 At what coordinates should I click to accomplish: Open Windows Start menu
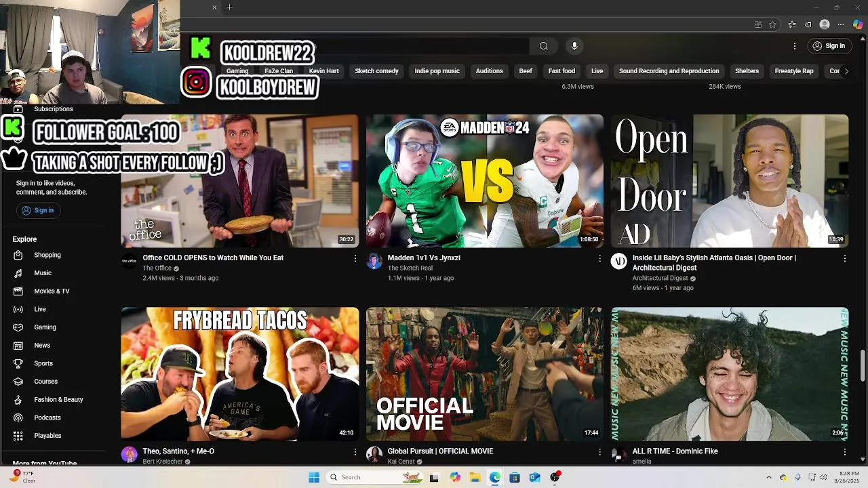click(x=313, y=477)
